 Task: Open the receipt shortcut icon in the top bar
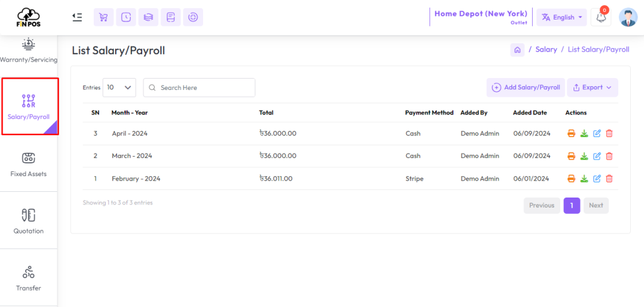point(171,17)
